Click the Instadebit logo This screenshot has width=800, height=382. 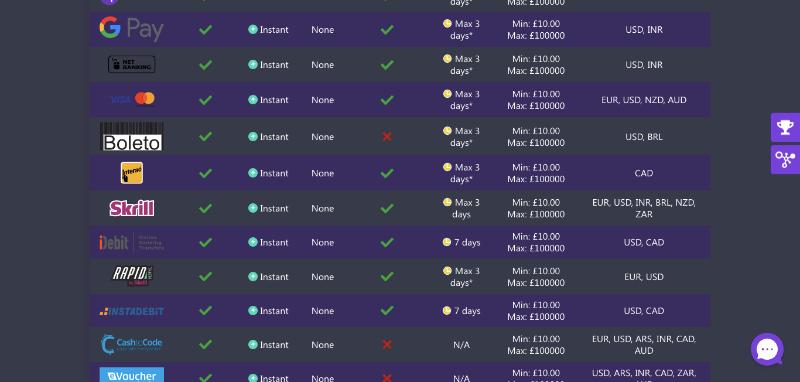[x=132, y=311]
